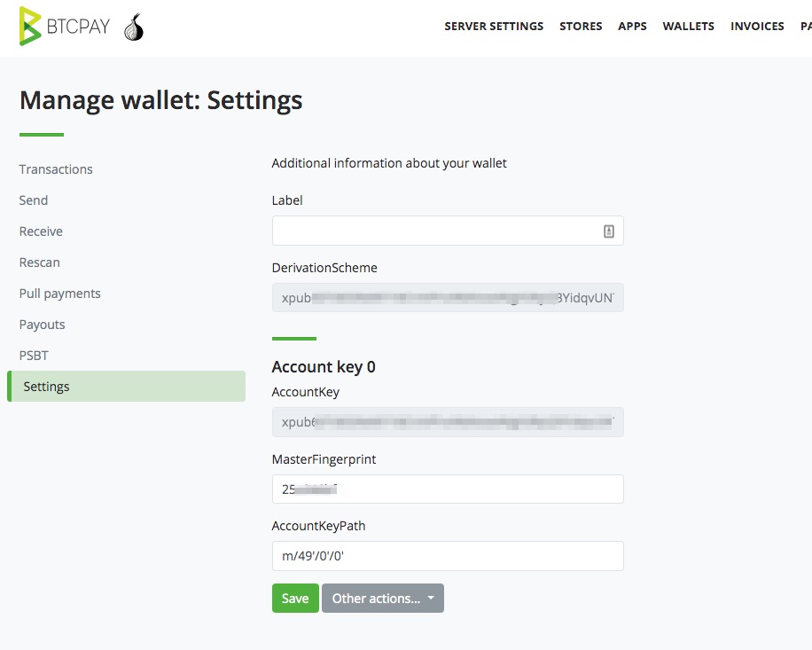This screenshot has height=650, width=812.
Task: Go to the Receive wallet section
Action: point(41,231)
